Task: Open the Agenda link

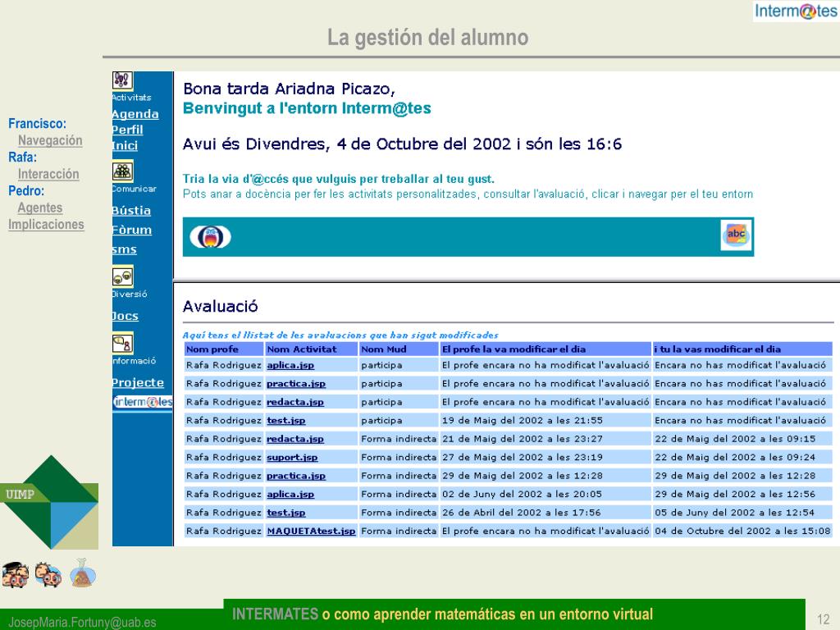Action: click(135, 114)
